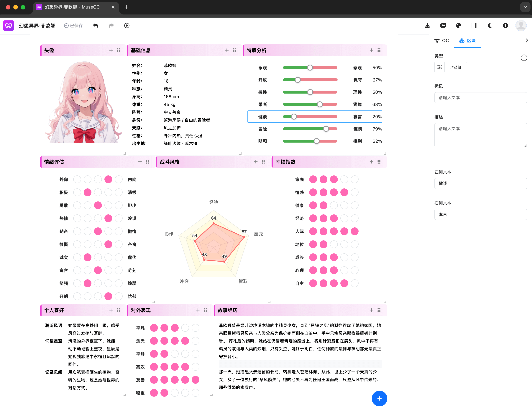The width and height of the screenshot is (532, 416).
Task: Switch to the OC tab
Action: pos(442,40)
